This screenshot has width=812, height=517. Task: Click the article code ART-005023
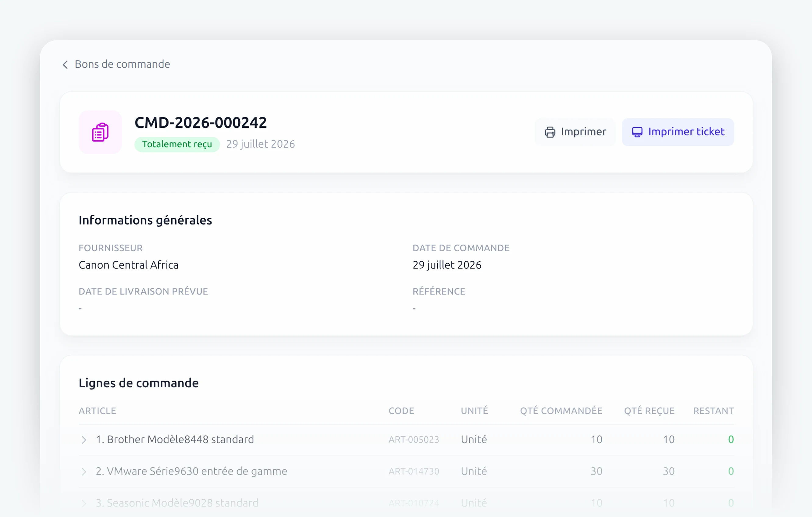click(x=414, y=440)
